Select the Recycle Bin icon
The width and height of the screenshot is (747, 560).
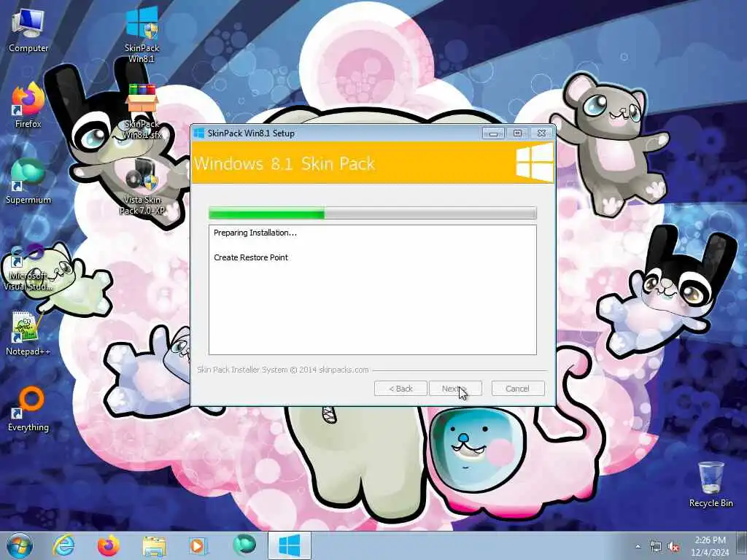click(x=711, y=485)
